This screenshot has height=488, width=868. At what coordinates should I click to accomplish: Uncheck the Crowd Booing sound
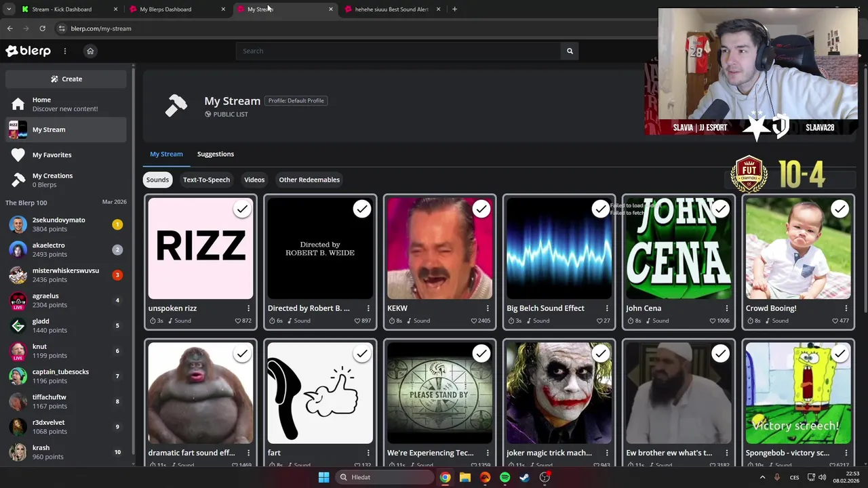coord(840,209)
